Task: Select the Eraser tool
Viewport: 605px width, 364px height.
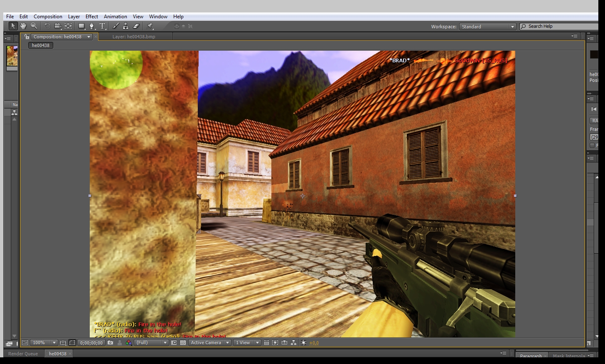Action: (x=136, y=26)
